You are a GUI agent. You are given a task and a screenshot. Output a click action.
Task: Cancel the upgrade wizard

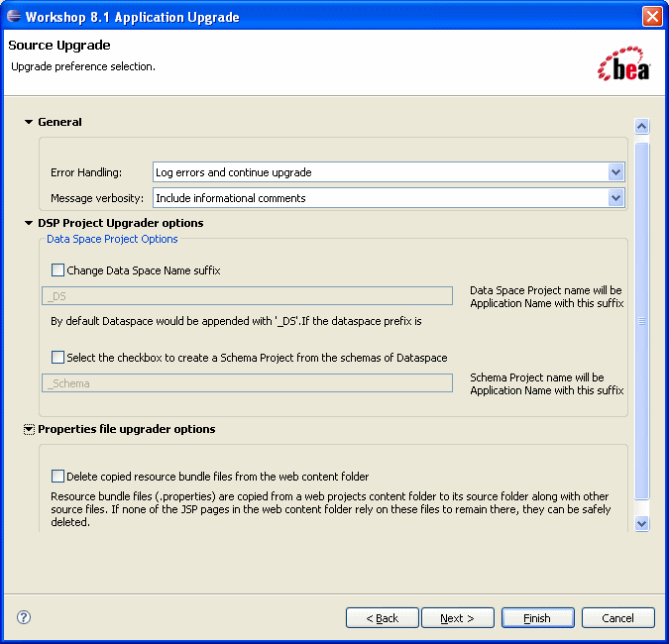coord(617,618)
